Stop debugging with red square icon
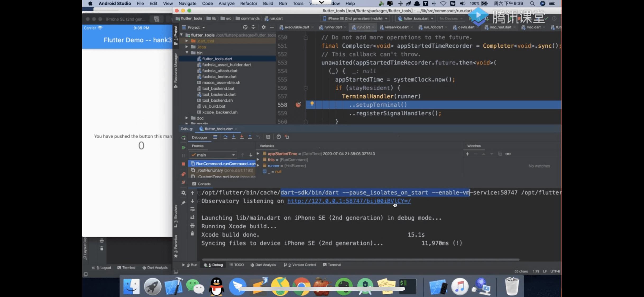This screenshot has width=644, height=297. 183,164
